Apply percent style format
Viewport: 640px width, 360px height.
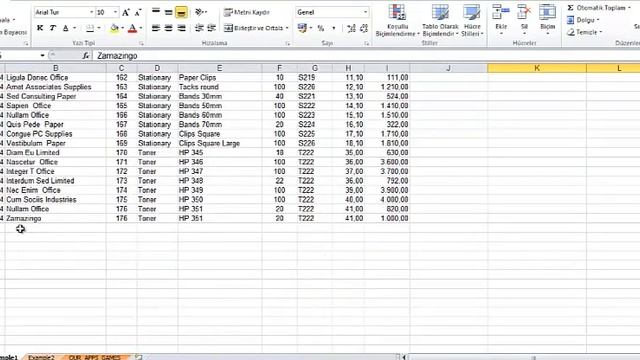(x=321, y=28)
